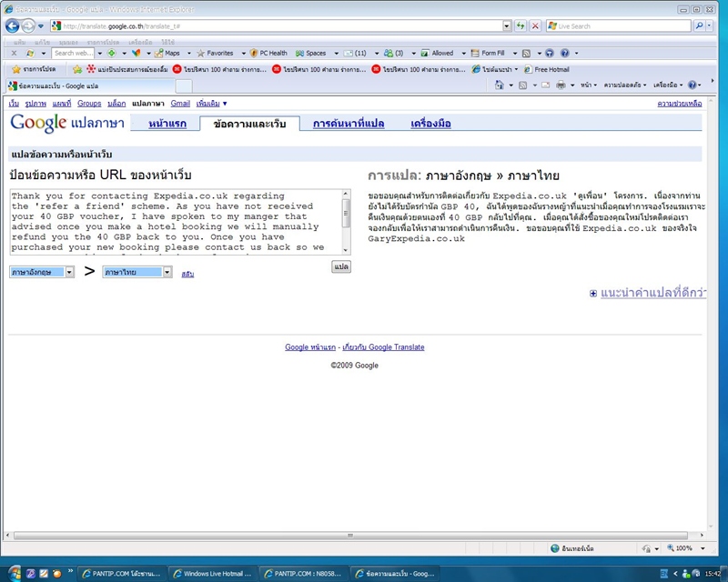Open Maps in the Windows Live toolbar
Image resolution: width=728 pixels, height=582 pixels.
pos(168,54)
